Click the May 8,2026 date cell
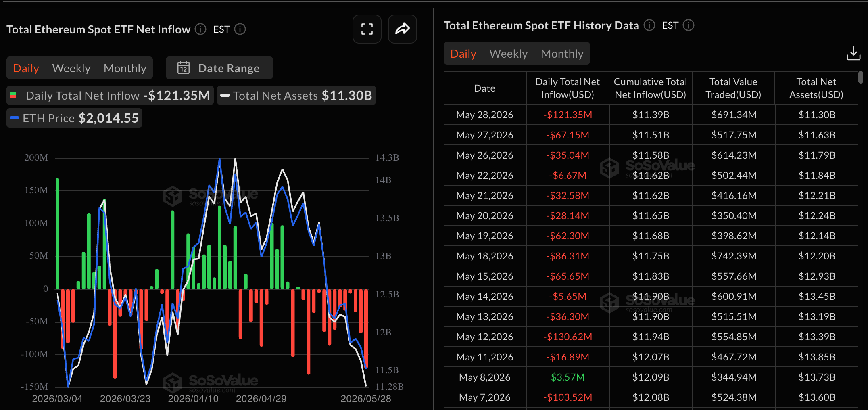This screenshot has height=410, width=868. click(x=485, y=377)
